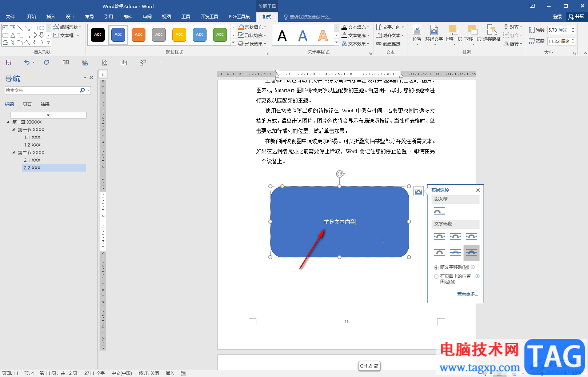Choose the square wrap layout icon
588x377 pixels.
(439, 237)
